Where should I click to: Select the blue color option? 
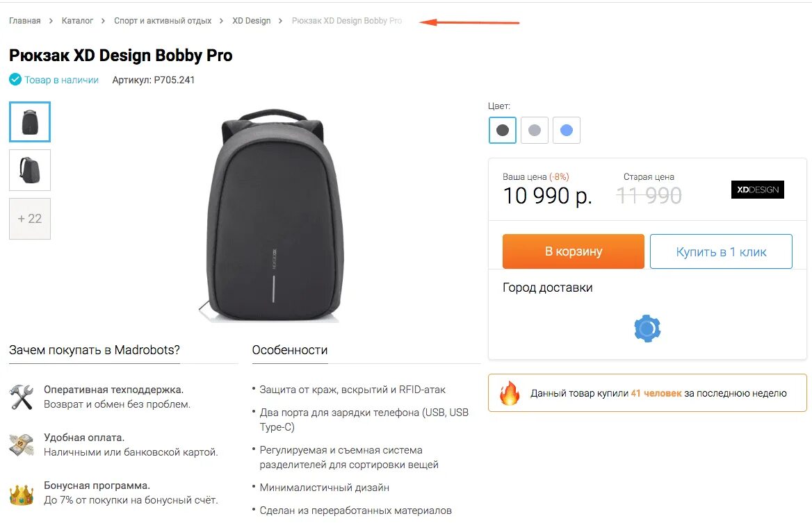pyautogui.click(x=567, y=130)
